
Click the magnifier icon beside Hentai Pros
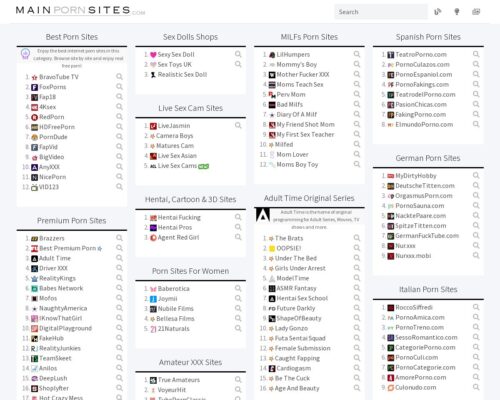(x=238, y=227)
